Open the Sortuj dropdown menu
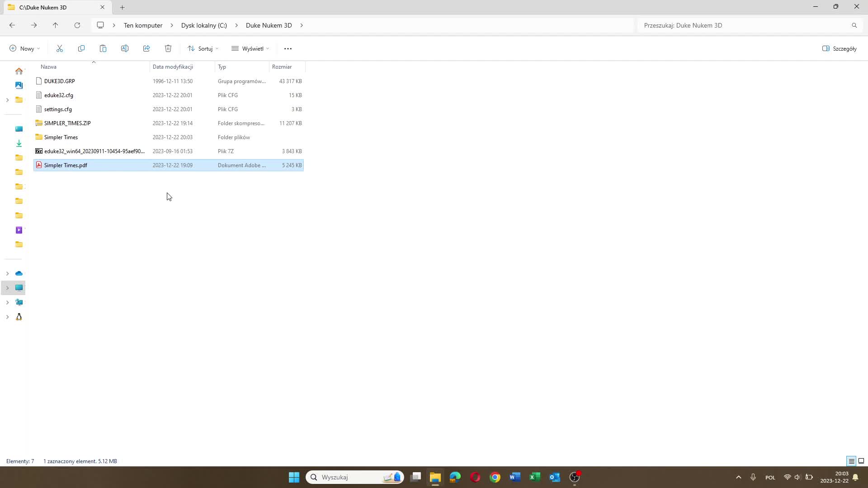The height and width of the screenshot is (488, 868). 203,48
